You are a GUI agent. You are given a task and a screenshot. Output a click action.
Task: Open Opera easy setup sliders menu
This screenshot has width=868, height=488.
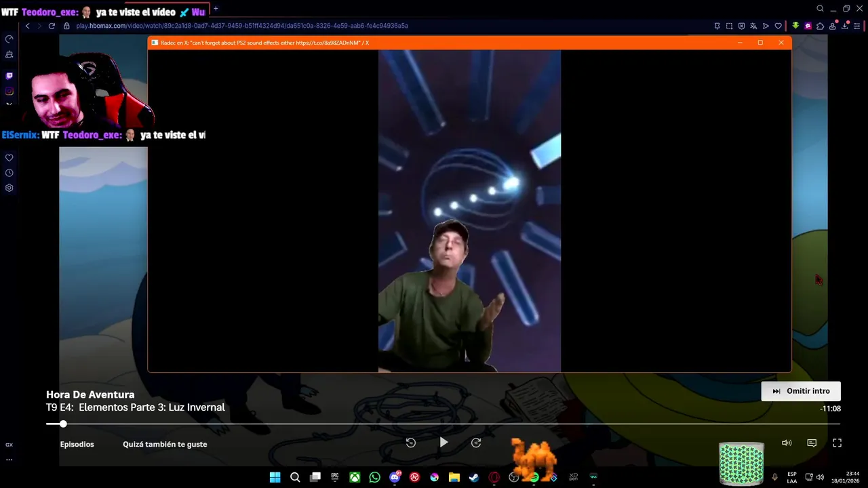[856, 26]
